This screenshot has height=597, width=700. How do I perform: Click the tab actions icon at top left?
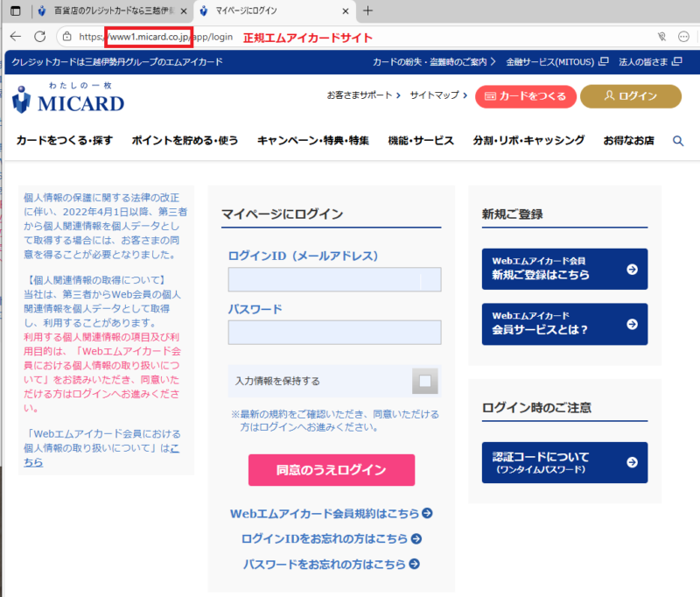click(15, 11)
